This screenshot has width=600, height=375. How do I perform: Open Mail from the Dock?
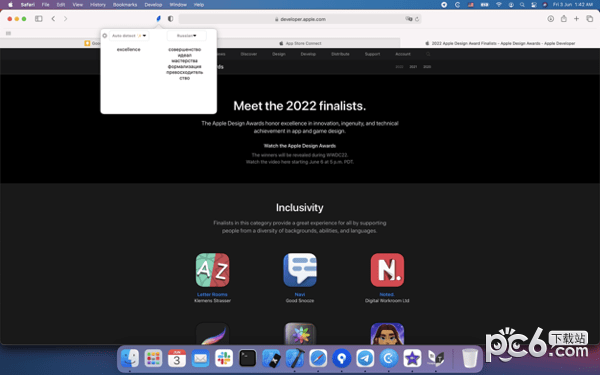pos(201,359)
